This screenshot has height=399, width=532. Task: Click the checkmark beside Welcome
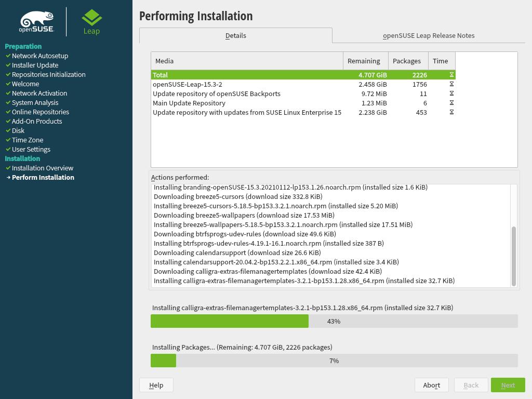click(x=8, y=84)
